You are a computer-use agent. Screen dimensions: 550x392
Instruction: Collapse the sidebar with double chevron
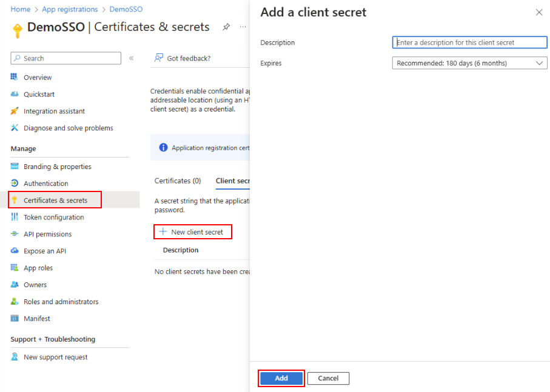pos(132,58)
